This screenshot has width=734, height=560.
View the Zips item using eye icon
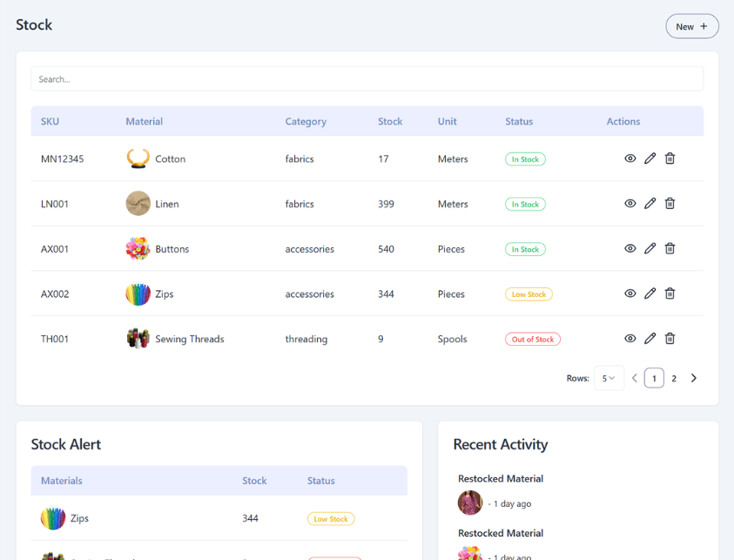[x=630, y=293]
